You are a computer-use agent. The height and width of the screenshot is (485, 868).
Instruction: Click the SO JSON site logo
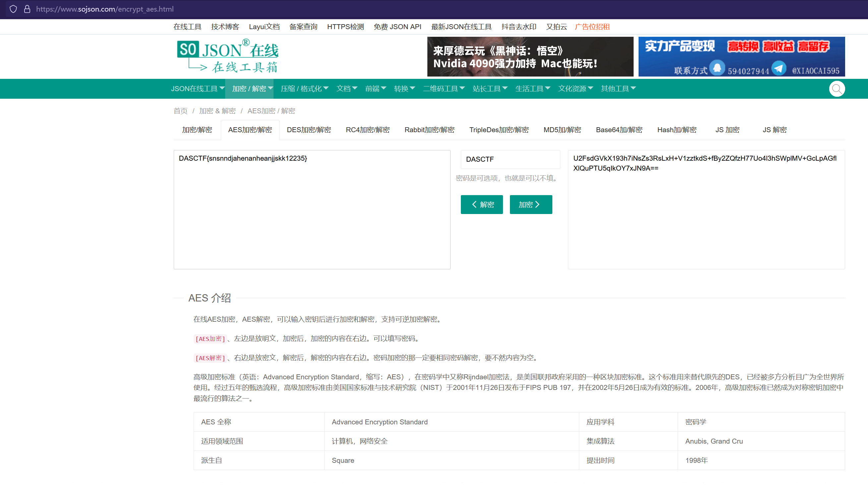click(228, 56)
